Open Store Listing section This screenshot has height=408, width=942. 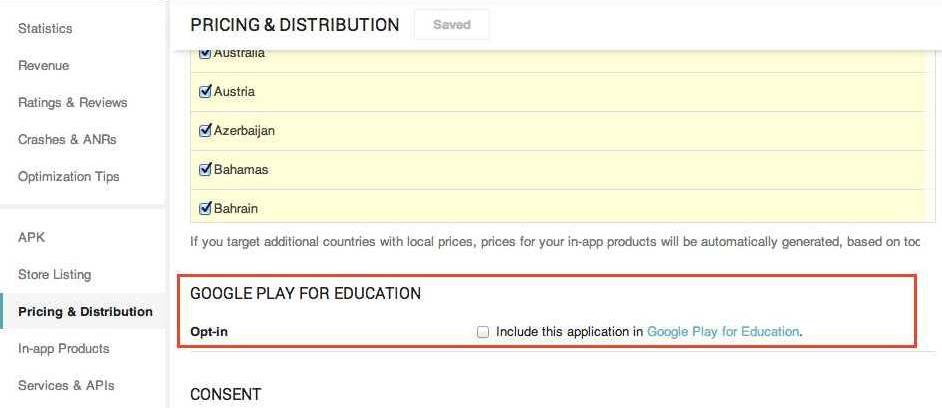click(x=54, y=274)
